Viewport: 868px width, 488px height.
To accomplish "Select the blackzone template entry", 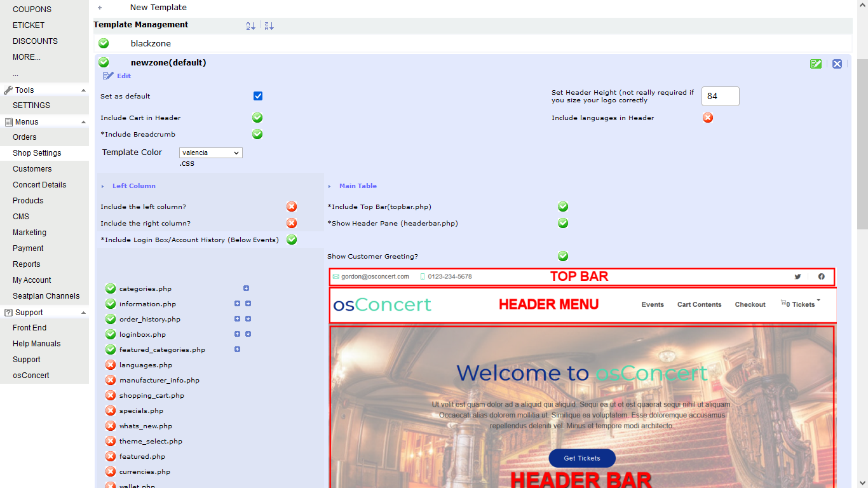I will pos(150,43).
